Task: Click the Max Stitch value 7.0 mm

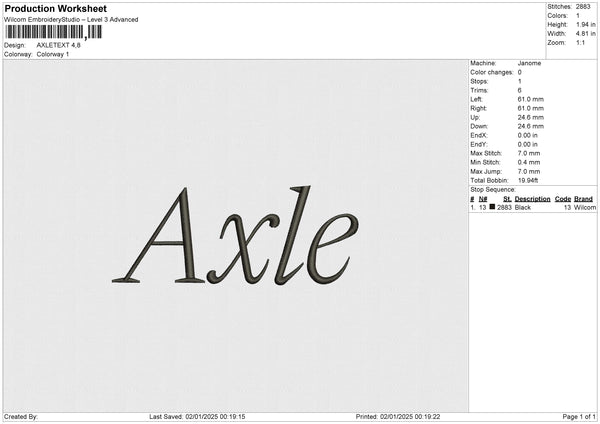Action: coord(529,153)
